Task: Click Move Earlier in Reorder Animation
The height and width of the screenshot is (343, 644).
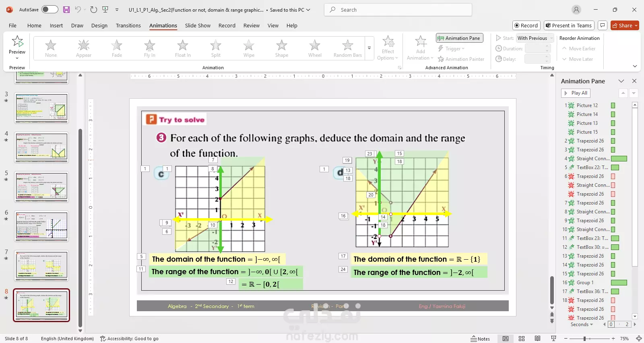Action: click(x=579, y=49)
